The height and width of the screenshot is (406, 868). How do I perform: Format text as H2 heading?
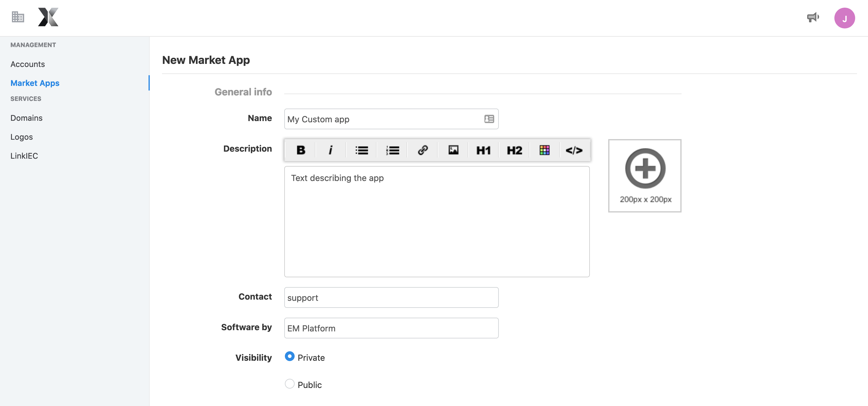pyautogui.click(x=513, y=150)
